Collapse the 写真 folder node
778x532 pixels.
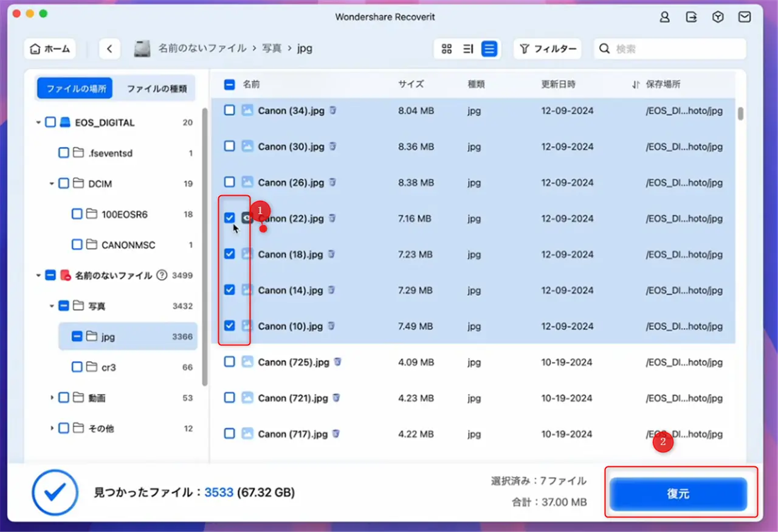click(52, 306)
